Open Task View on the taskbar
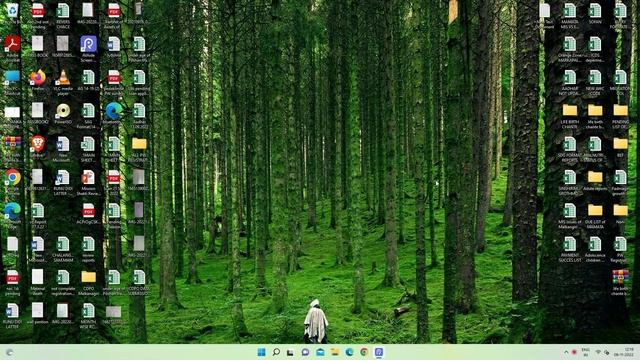The image size is (640, 360). 290,352
